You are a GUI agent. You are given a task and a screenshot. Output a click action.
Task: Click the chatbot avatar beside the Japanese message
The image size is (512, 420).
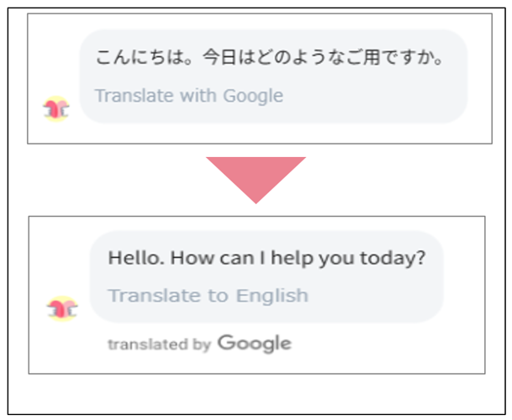tap(56, 108)
